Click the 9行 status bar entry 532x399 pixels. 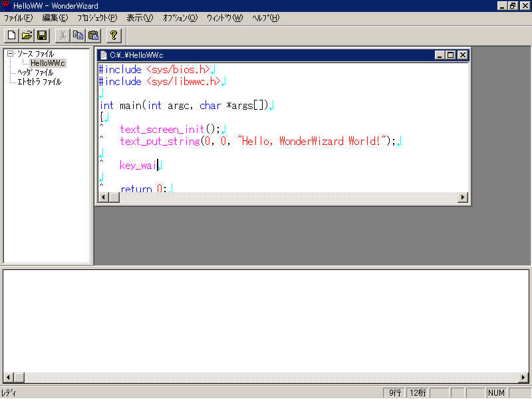(x=394, y=393)
